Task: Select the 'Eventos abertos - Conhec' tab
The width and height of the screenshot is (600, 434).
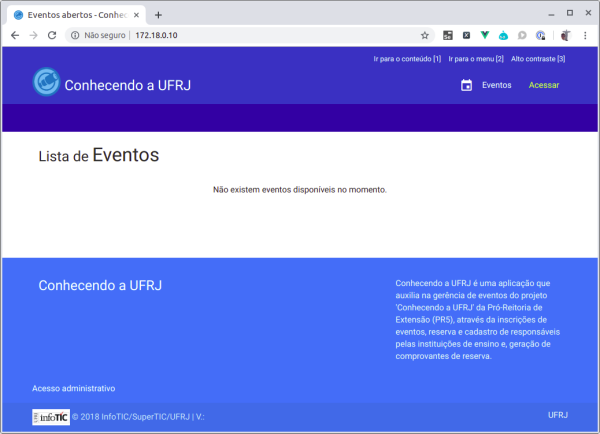Action: click(76, 15)
